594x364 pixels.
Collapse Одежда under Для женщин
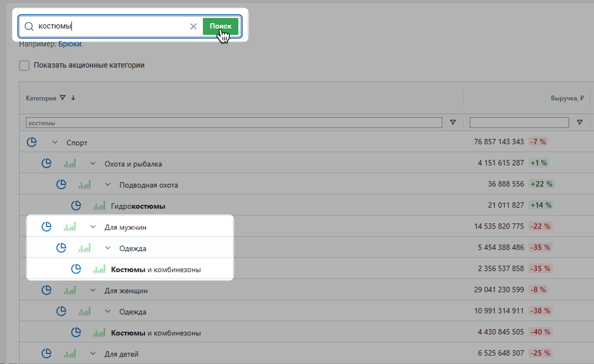pos(108,311)
